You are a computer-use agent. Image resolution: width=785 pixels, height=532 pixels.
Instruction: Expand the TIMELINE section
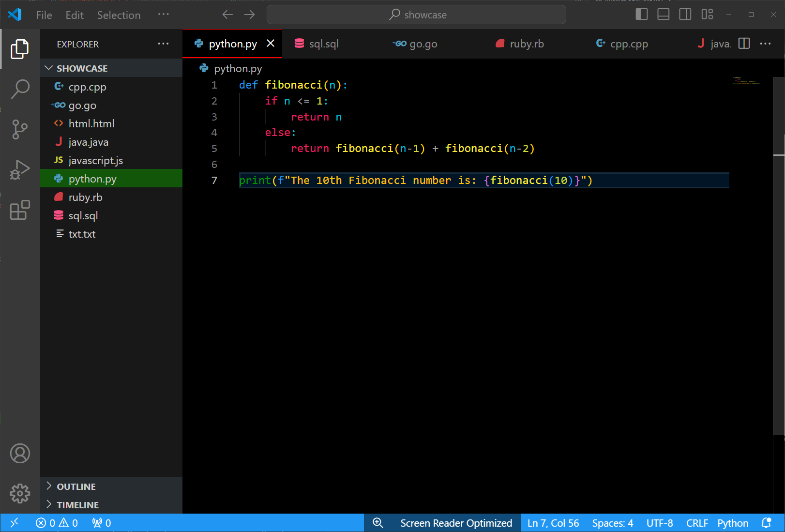pos(111,505)
